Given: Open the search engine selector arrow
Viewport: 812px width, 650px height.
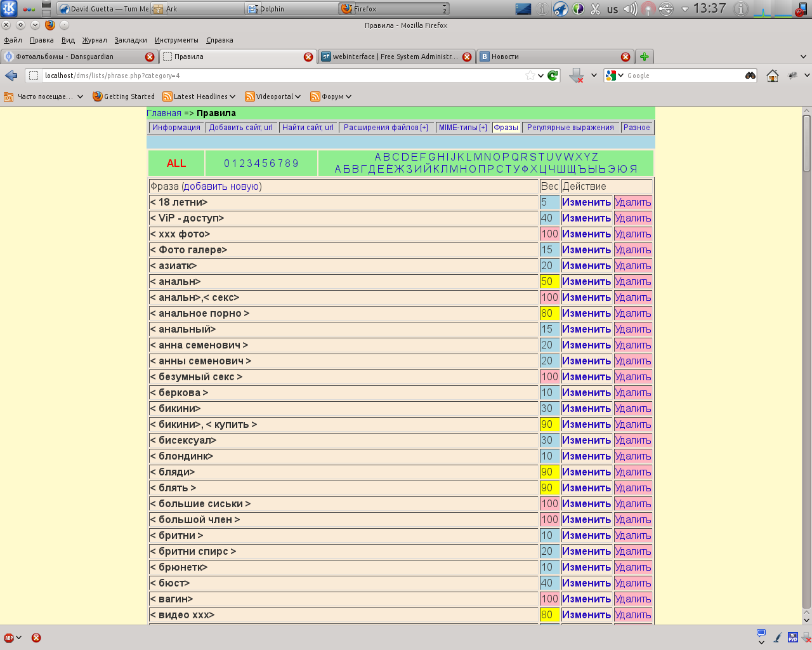Looking at the screenshot, I should 620,75.
